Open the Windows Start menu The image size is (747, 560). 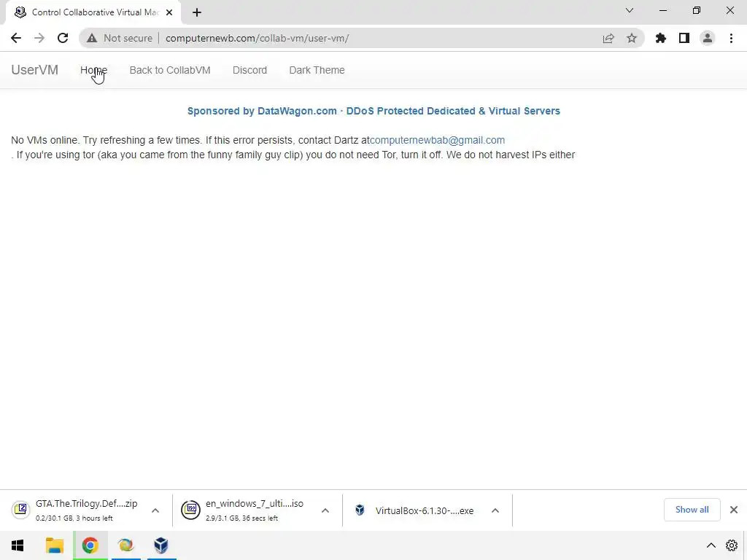tap(18, 545)
